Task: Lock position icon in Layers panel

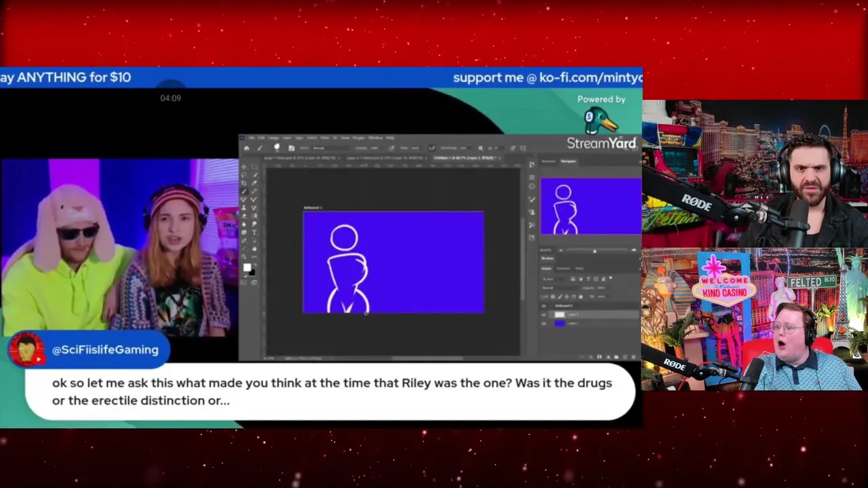Action: coord(567,297)
